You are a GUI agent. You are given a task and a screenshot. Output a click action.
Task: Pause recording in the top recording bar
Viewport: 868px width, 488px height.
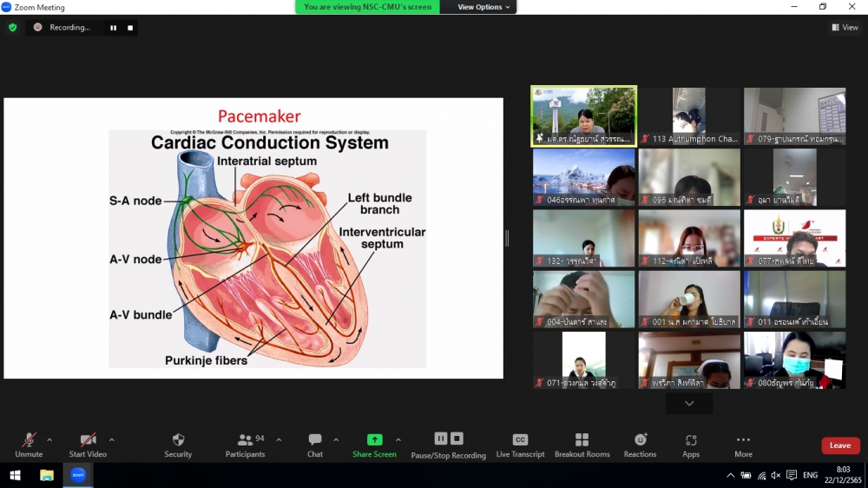coord(113,28)
